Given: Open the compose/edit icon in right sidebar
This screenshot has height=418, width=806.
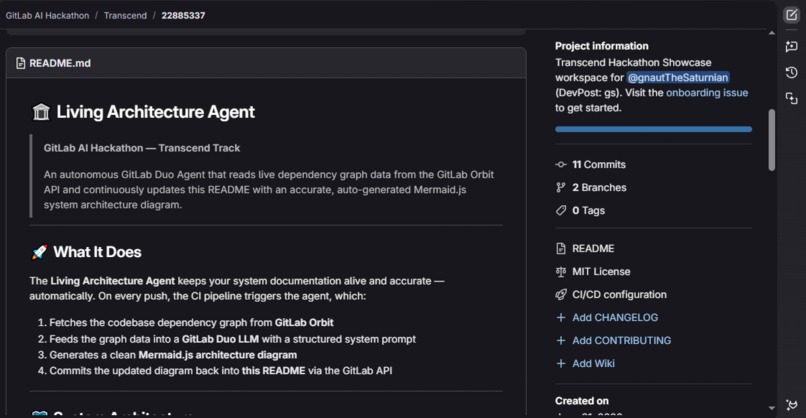Looking at the screenshot, I should click(792, 15).
